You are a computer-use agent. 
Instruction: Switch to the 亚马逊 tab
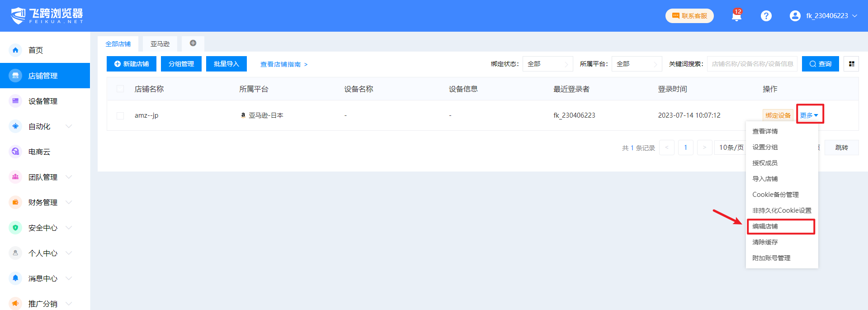pyautogui.click(x=160, y=44)
